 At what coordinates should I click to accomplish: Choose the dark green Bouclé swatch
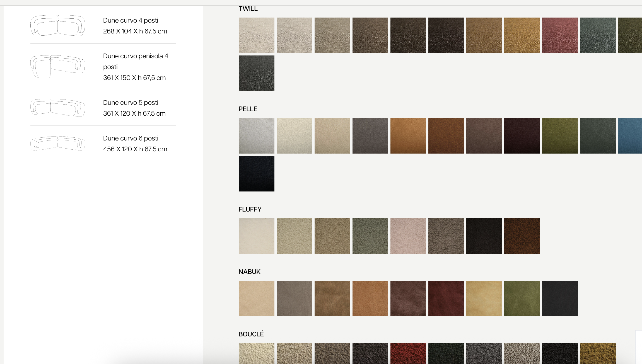click(446, 353)
